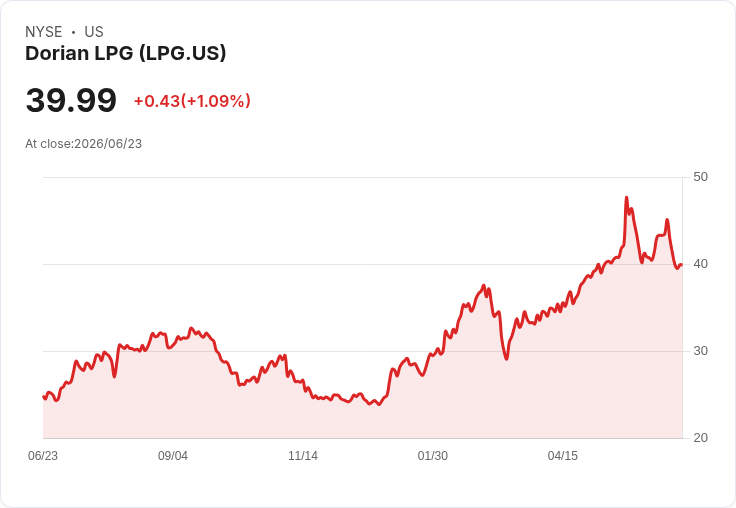Click the chart line's starting point at 06/23
The width and height of the screenshot is (736, 508).
pyautogui.click(x=44, y=397)
